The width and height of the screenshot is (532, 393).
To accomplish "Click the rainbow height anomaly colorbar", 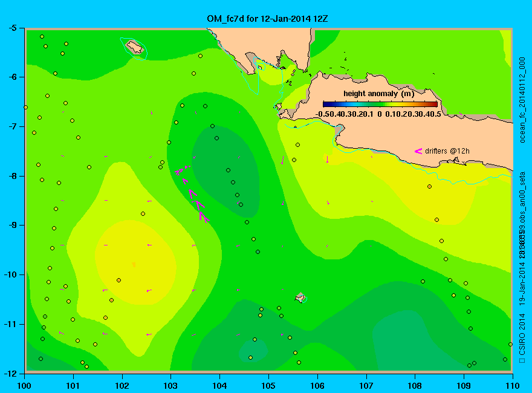I will (x=380, y=105).
